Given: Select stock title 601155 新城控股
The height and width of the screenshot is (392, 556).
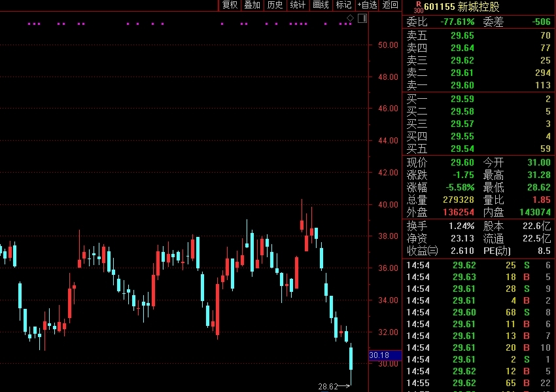Looking at the screenshot, I should pyautogui.click(x=462, y=7).
